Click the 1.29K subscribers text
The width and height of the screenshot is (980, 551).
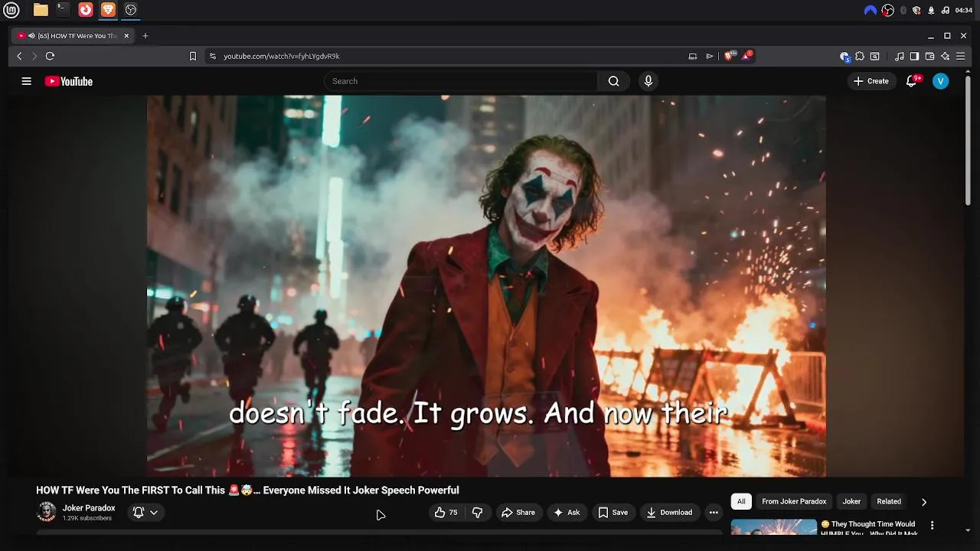tap(87, 519)
